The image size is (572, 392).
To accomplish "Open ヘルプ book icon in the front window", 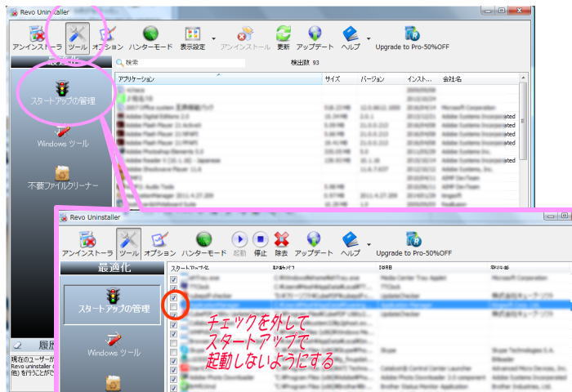I will pos(351,243).
